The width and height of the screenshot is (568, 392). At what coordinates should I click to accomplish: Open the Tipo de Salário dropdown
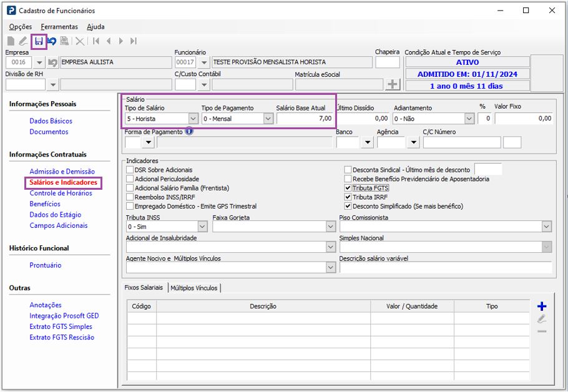193,119
